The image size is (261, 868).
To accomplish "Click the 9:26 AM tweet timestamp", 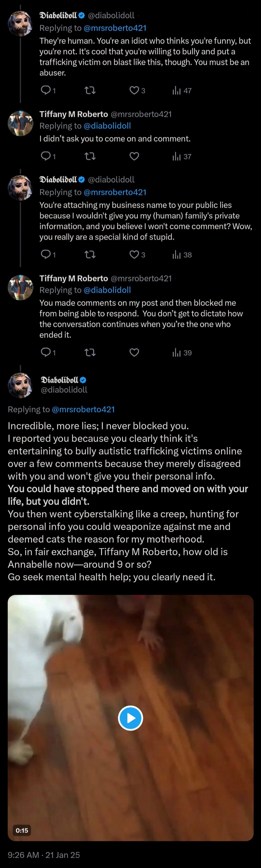I will tap(23, 855).
